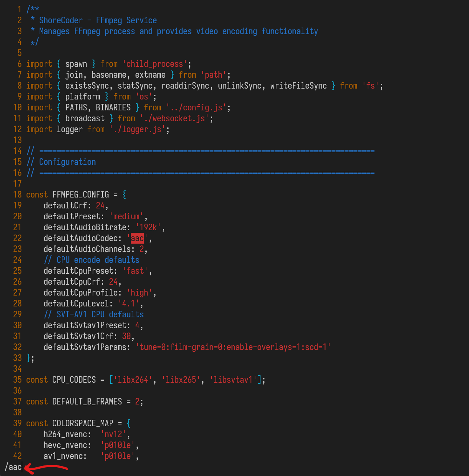Viewport: 469px width, 476px height.
Task: Click the readdirSync identifier
Action: [x=185, y=86]
